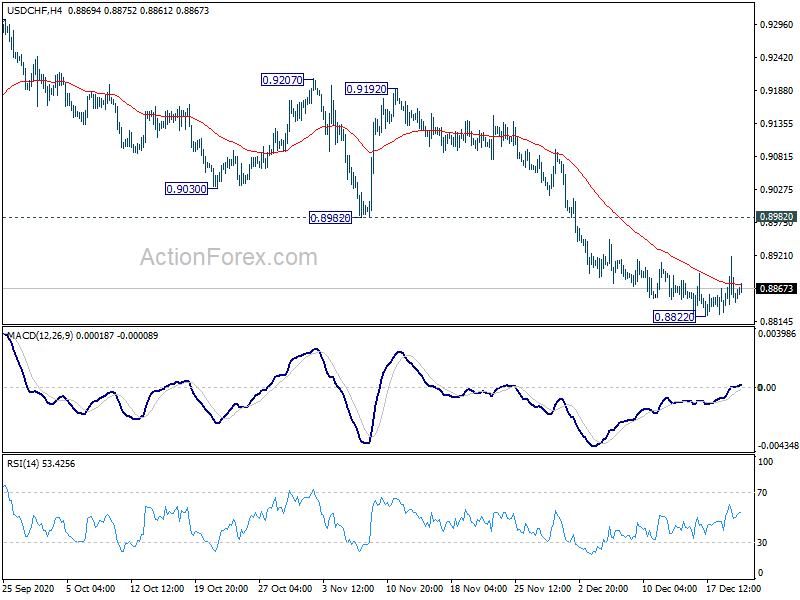Click the 0.91880 price axis value
This screenshot has height=600, width=800.
tap(777, 90)
